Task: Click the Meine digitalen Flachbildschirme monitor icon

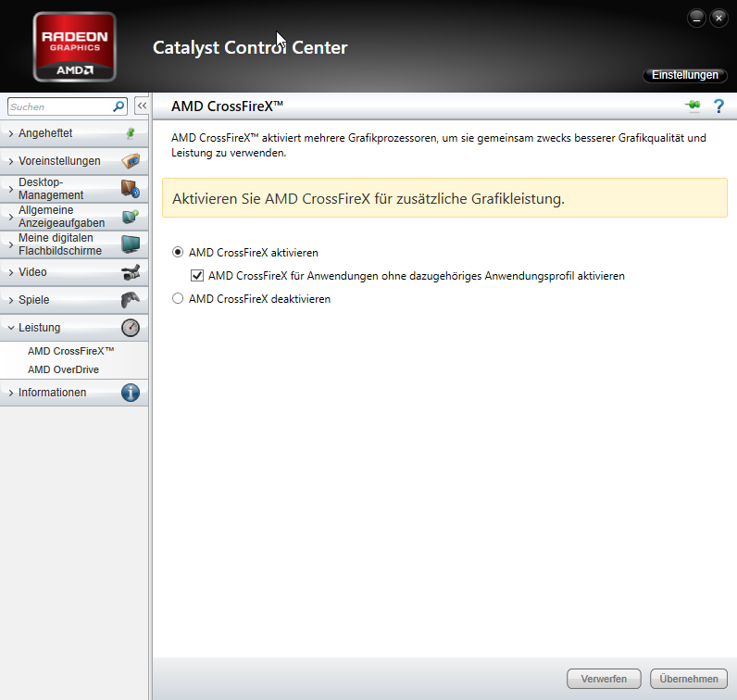Action: pyautogui.click(x=131, y=244)
